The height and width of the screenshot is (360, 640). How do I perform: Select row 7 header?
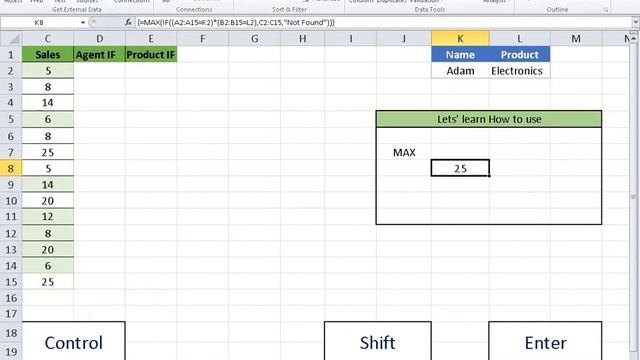coord(11,152)
